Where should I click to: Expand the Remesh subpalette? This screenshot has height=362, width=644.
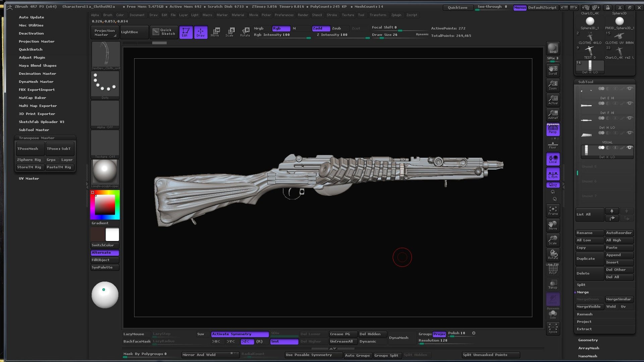point(585,314)
